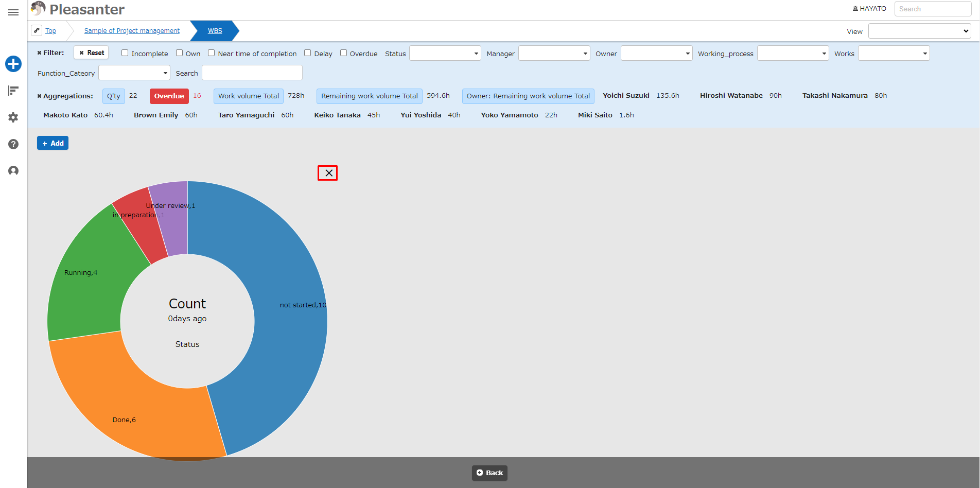Open the view mode chart icon in sidebar
The height and width of the screenshot is (488, 980).
coord(13,91)
